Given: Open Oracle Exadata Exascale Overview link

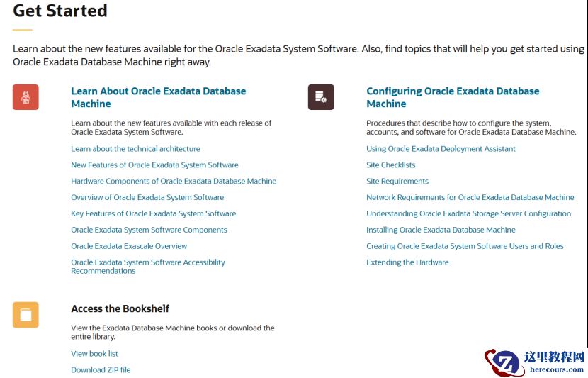Looking at the screenshot, I should click(x=129, y=246).
